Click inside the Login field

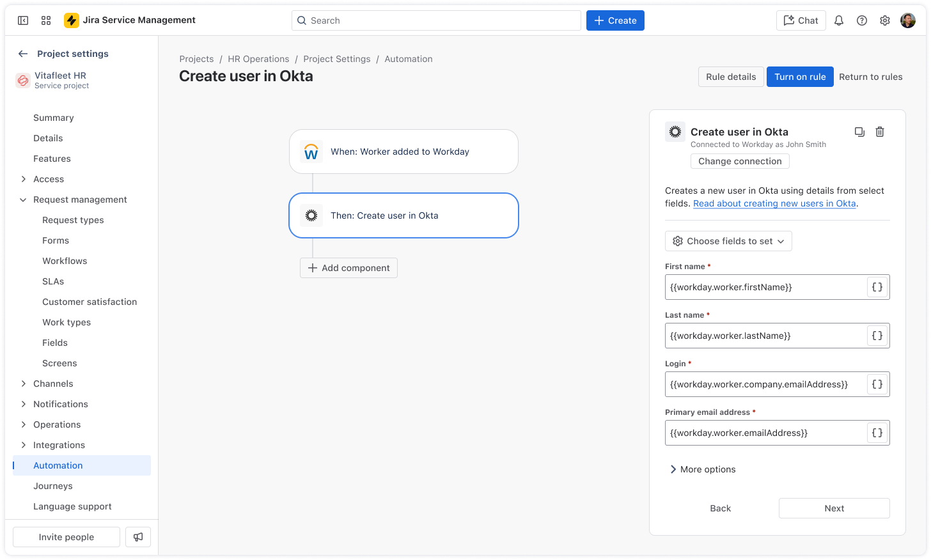tap(761, 384)
